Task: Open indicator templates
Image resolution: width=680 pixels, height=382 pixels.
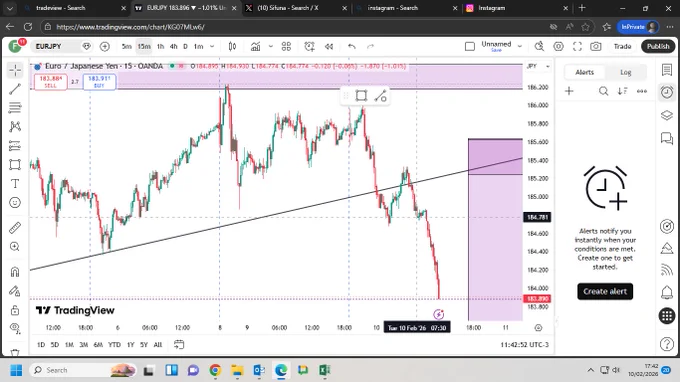Action: click(x=286, y=46)
